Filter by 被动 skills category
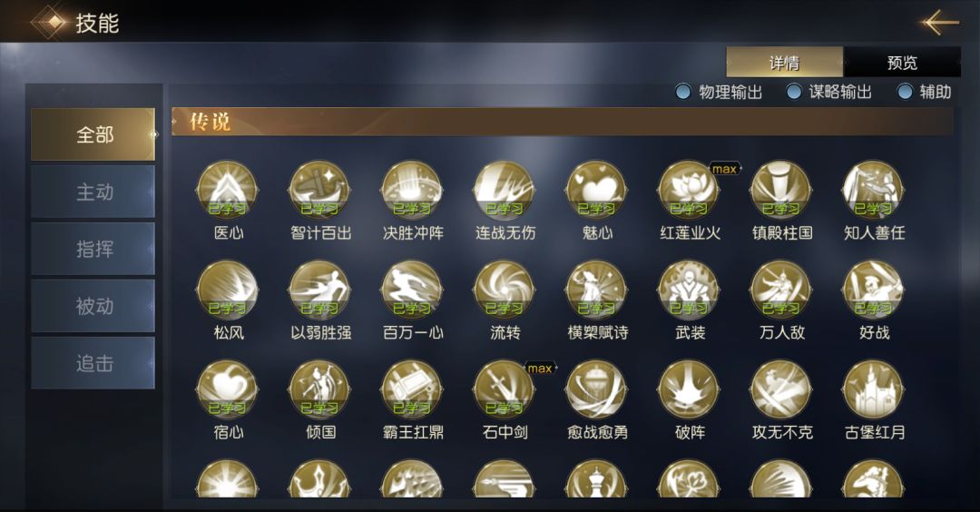This screenshot has width=980, height=512. pyautogui.click(x=93, y=306)
